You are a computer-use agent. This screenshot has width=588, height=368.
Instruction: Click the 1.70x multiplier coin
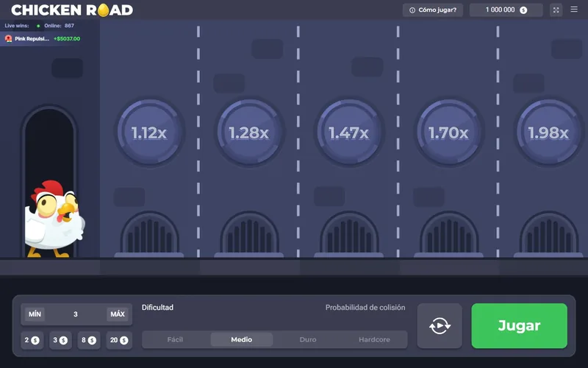[448, 132]
